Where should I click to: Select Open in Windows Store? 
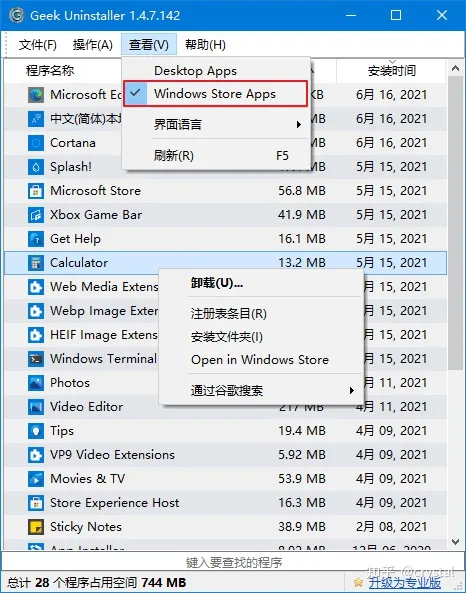[260, 360]
